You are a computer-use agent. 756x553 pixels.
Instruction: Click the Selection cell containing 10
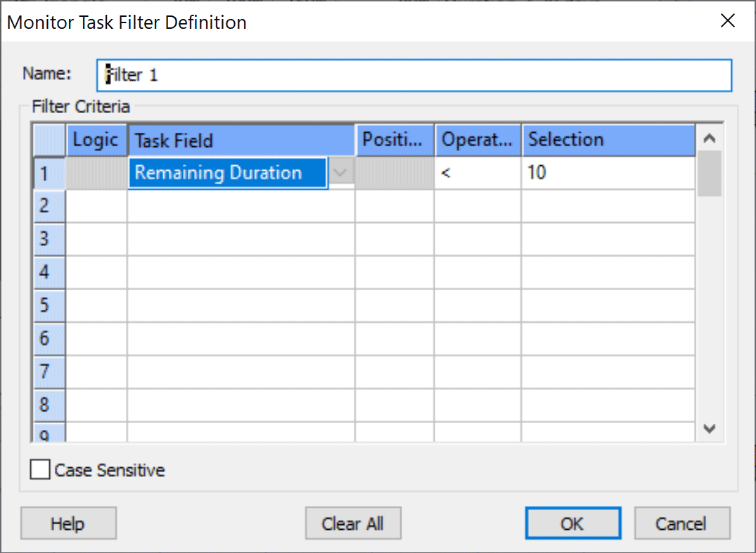pos(608,173)
